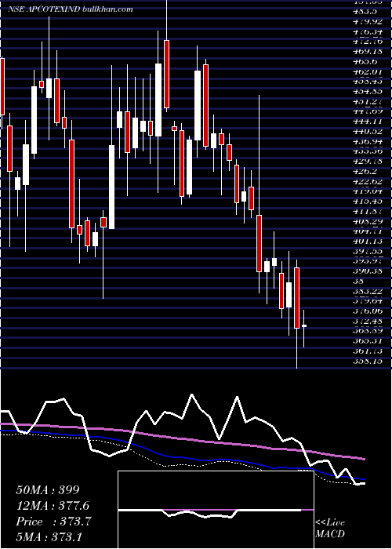Click the 383.22 price axis label

367,291
